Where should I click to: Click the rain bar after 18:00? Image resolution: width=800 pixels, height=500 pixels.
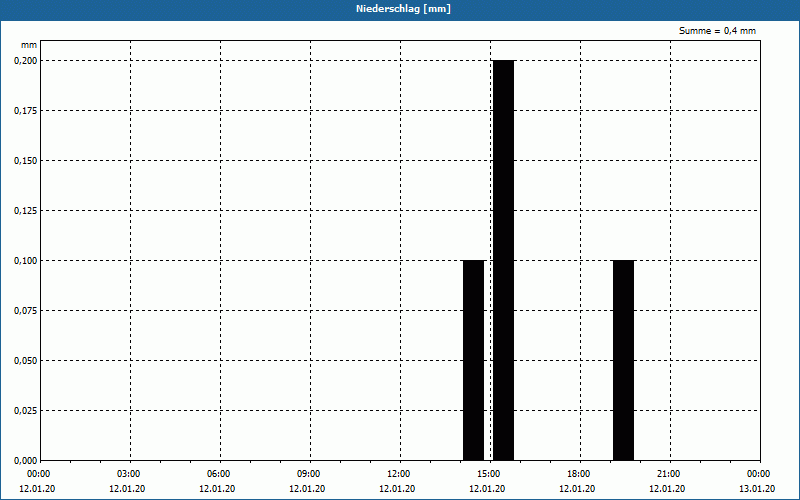pos(623,360)
